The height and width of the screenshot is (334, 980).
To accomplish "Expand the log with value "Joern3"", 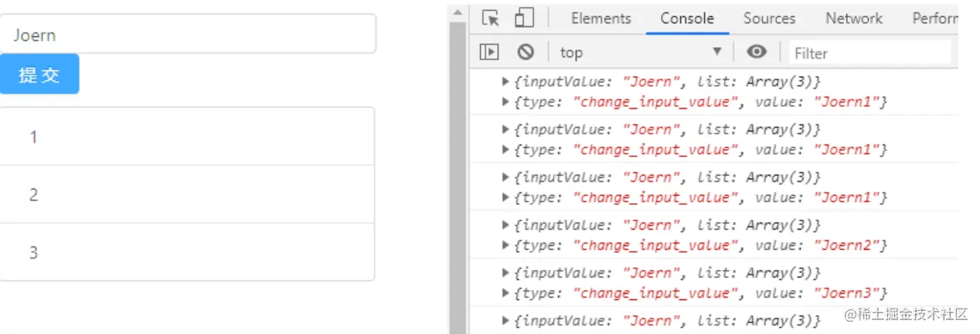I will coord(506,293).
